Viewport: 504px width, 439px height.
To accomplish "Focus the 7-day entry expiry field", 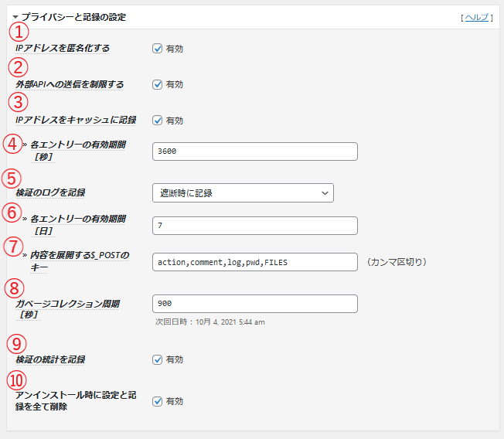I will [x=255, y=226].
